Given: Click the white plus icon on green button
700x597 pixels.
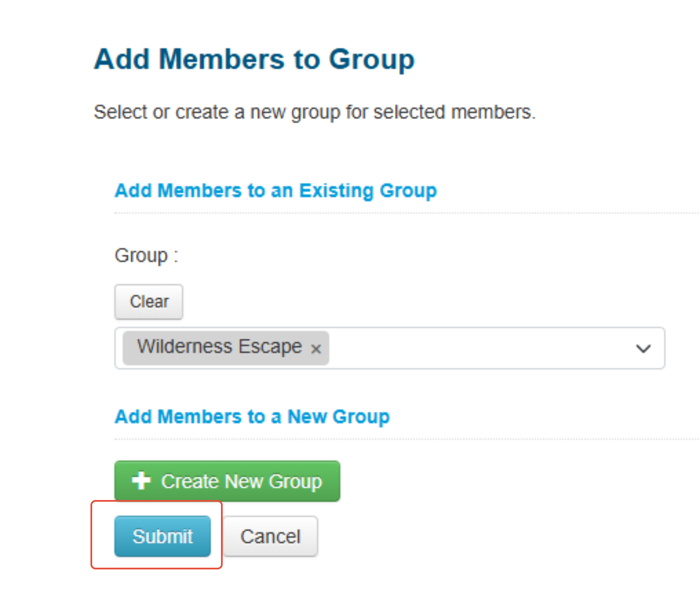Looking at the screenshot, I should [x=141, y=480].
